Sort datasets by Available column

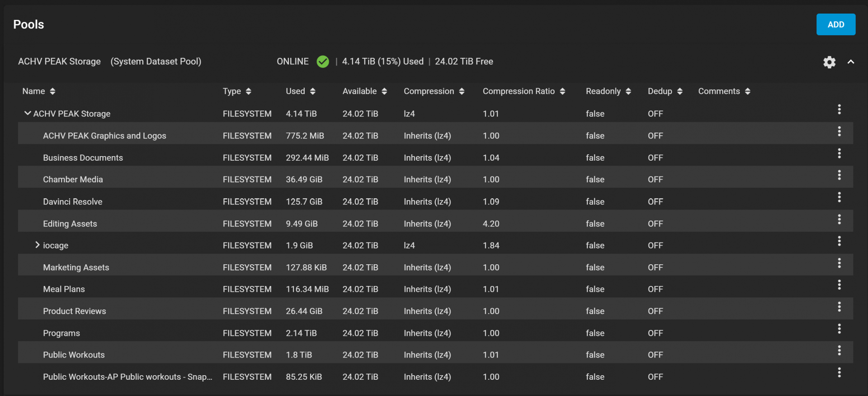(365, 91)
